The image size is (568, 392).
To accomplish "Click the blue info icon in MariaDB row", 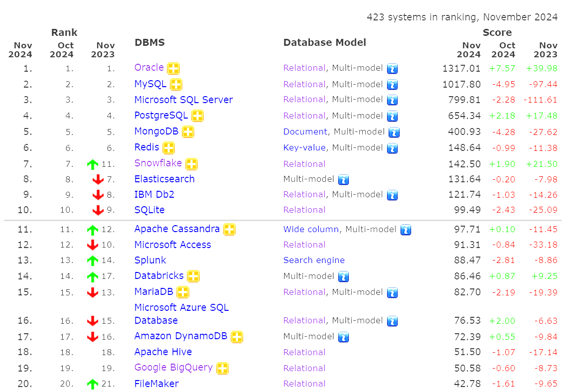I will coord(392,292).
